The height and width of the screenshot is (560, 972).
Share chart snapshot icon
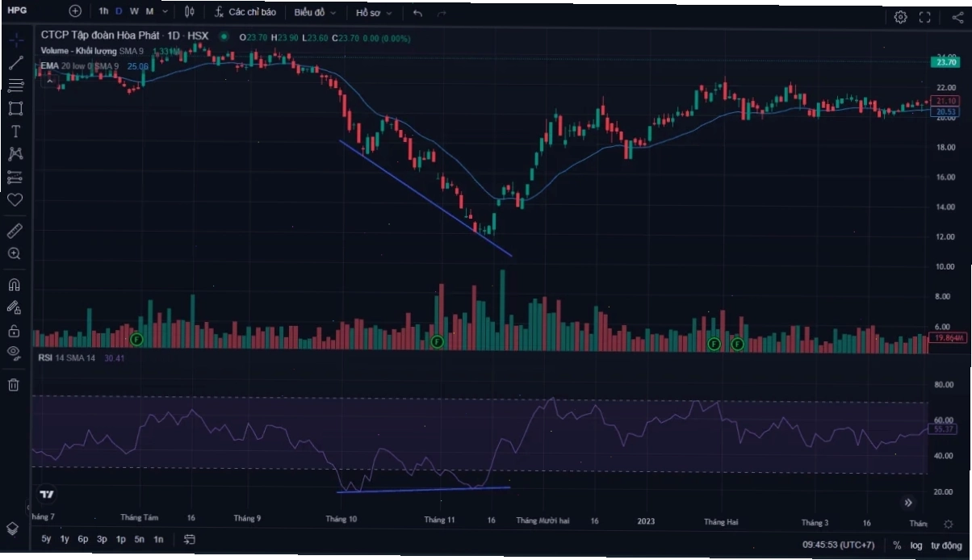pos(957,18)
